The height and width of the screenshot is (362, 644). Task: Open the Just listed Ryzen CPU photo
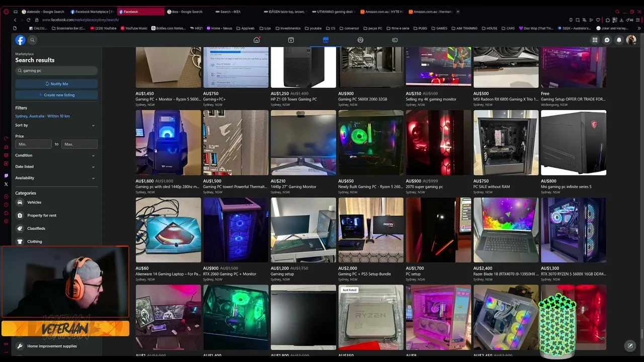click(371, 317)
